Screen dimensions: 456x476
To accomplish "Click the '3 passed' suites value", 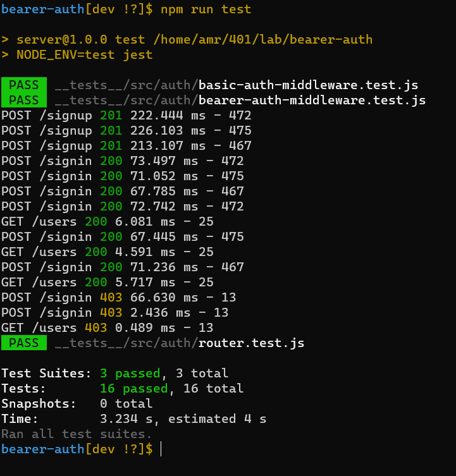I will point(130,374).
